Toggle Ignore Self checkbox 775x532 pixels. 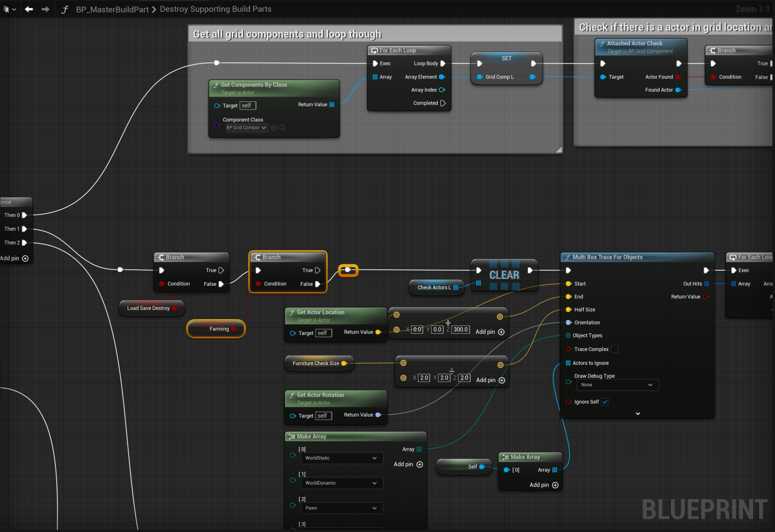[x=605, y=402]
